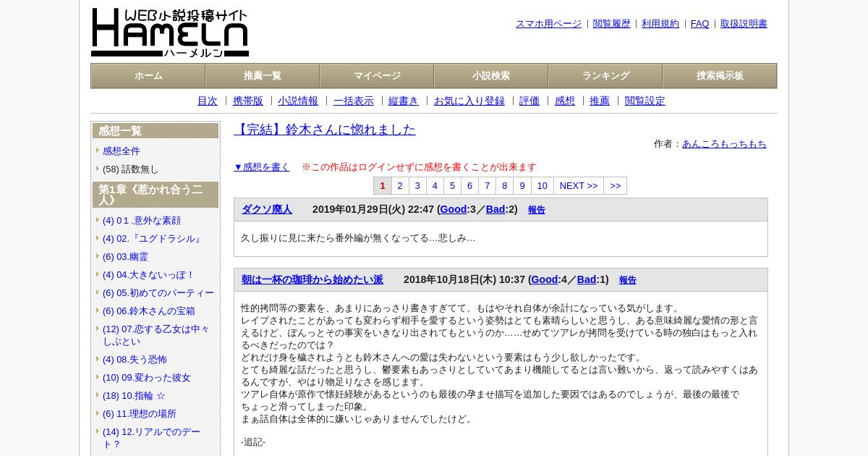This screenshot has height=456, width=868.
Task: Open the スマホ用ページ link
Action: coord(548,24)
